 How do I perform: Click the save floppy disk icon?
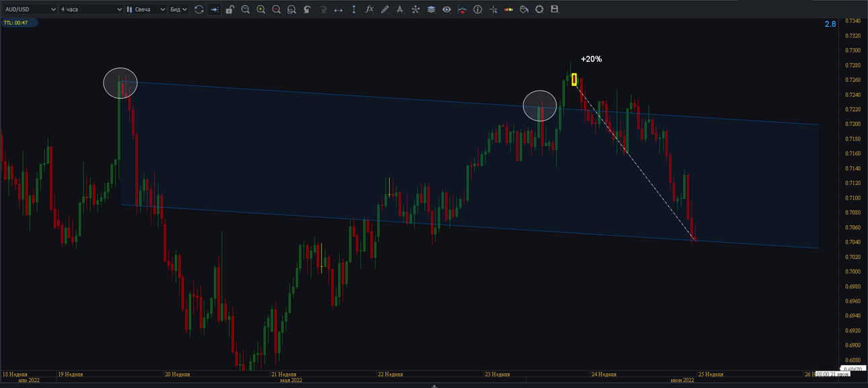click(555, 9)
